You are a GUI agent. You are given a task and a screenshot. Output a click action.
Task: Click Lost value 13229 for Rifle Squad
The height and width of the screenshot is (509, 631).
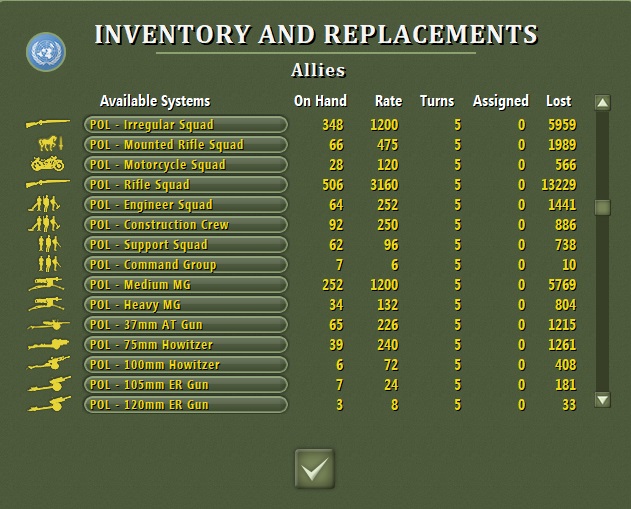pos(559,185)
